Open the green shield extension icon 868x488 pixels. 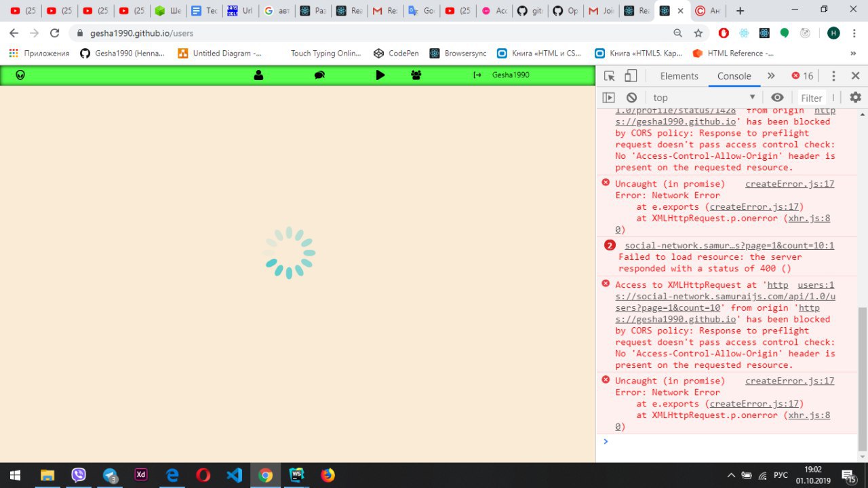click(x=785, y=33)
